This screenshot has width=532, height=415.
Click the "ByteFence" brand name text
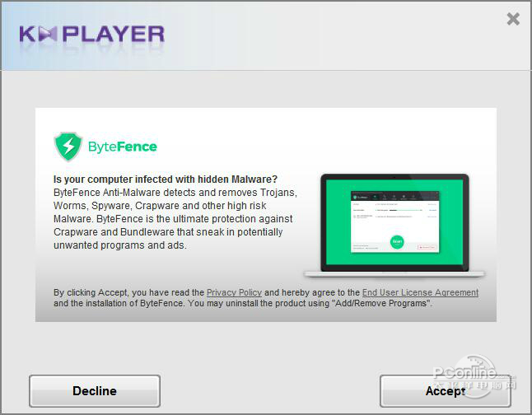click(123, 147)
